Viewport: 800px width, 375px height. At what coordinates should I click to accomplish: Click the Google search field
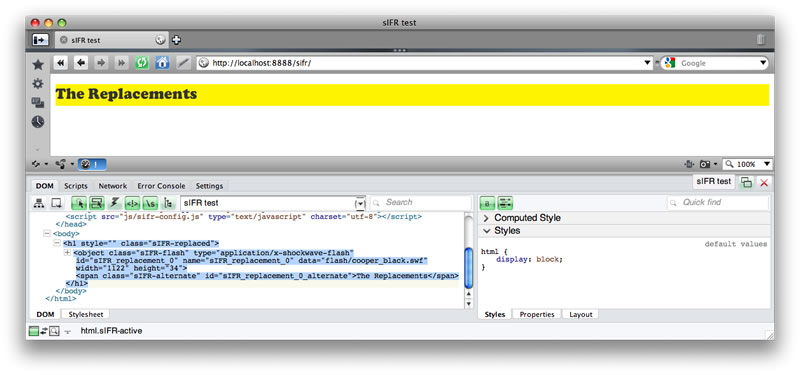pyautogui.click(x=714, y=63)
